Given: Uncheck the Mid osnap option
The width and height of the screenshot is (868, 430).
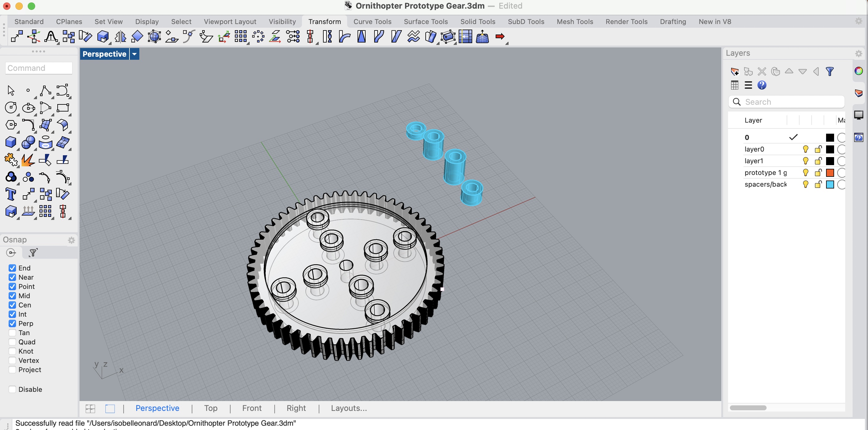Looking at the screenshot, I should pos(12,296).
